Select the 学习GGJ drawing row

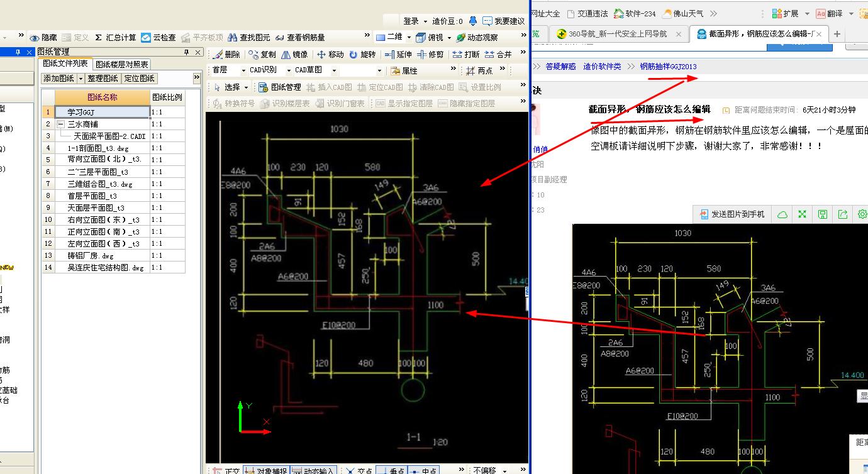pos(102,112)
